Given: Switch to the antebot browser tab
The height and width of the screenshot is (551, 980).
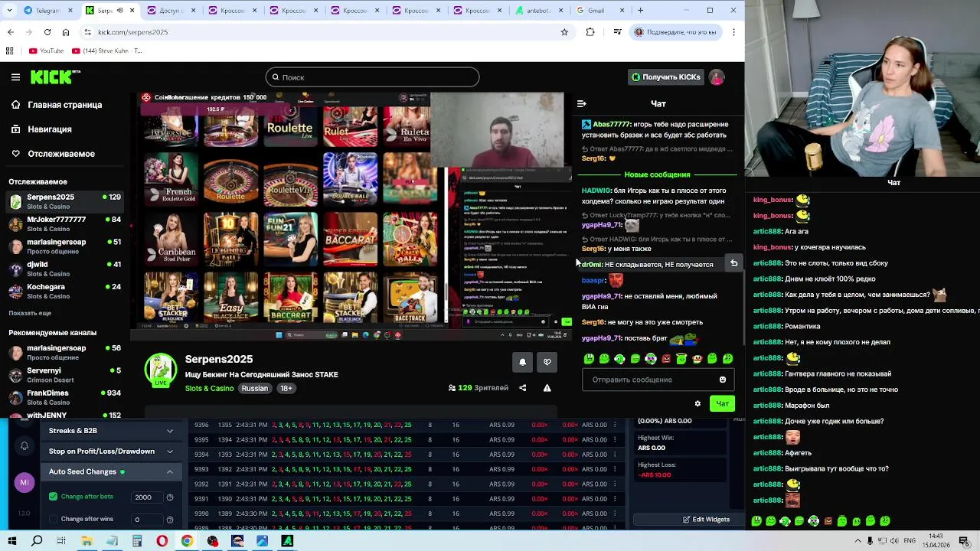Looking at the screenshot, I should (539, 11).
